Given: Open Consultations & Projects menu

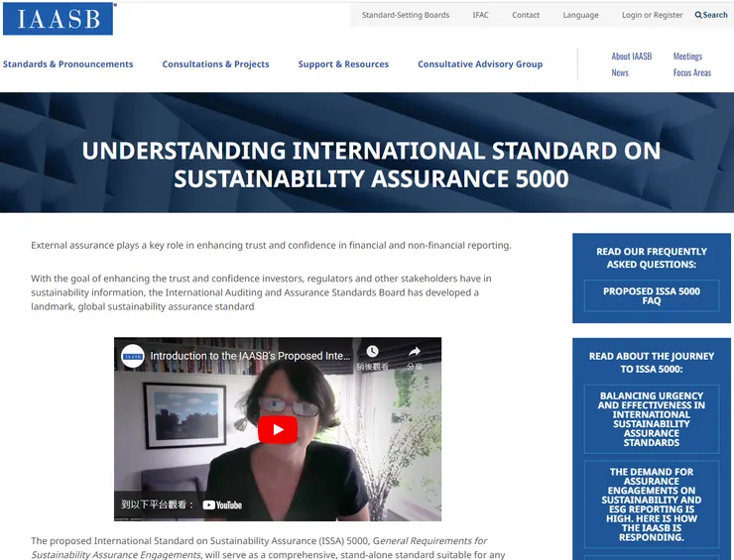Looking at the screenshot, I should (x=216, y=64).
